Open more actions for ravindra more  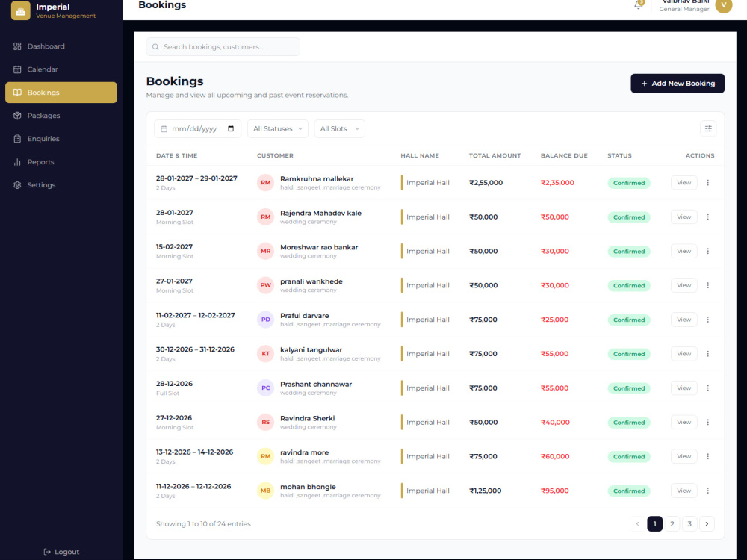(x=707, y=457)
